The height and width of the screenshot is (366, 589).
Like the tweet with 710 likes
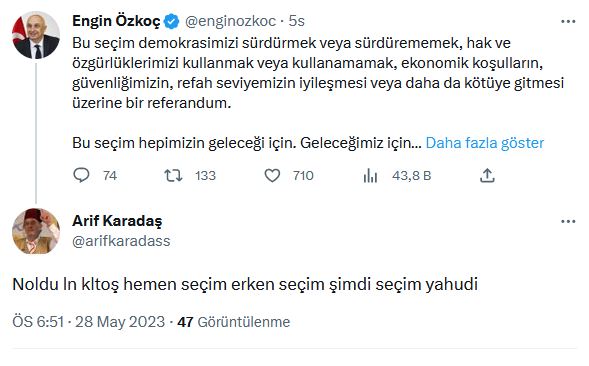272,175
